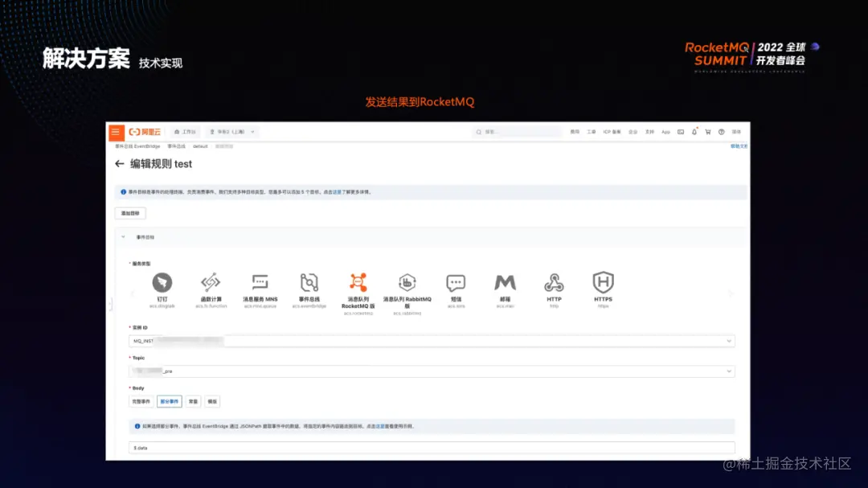Select 短信 SMS service type
Viewport: 868px width, 488px height.
point(457,289)
